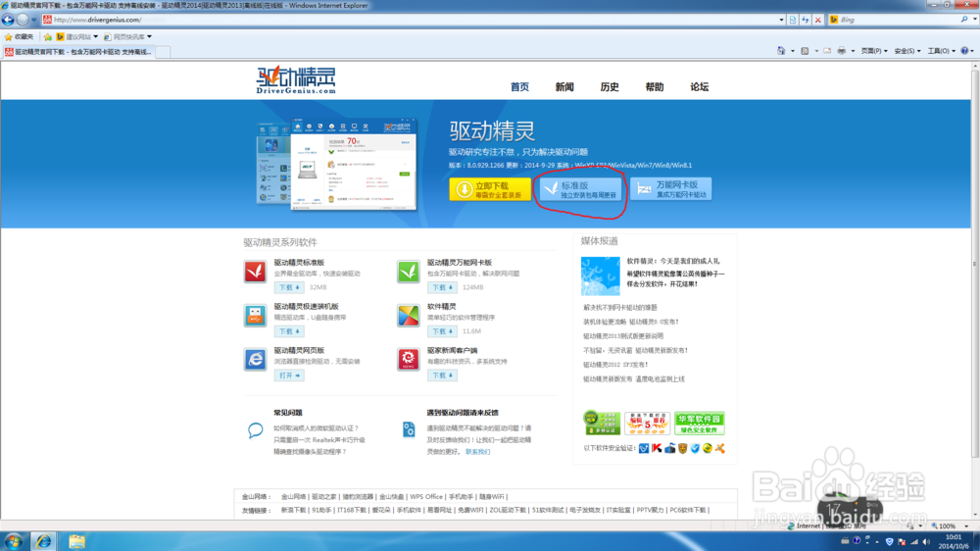Open the 安全(S) dropdown menu
The width and height of the screenshot is (980, 551).
tap(906, 51)
